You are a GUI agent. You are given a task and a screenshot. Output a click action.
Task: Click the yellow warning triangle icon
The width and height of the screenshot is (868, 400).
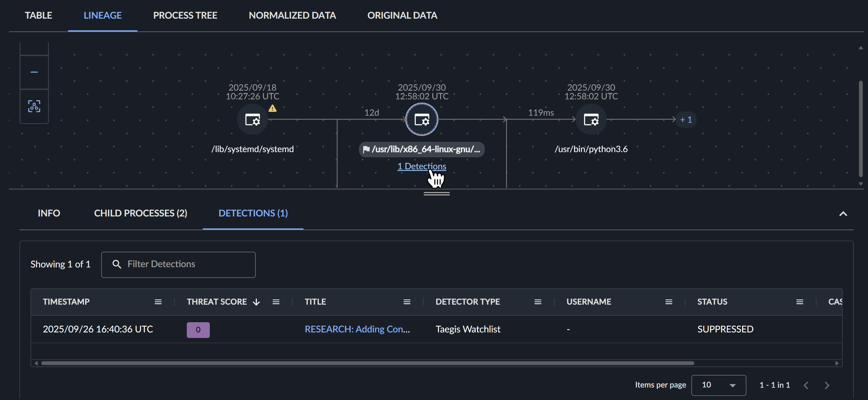(272, 109)
